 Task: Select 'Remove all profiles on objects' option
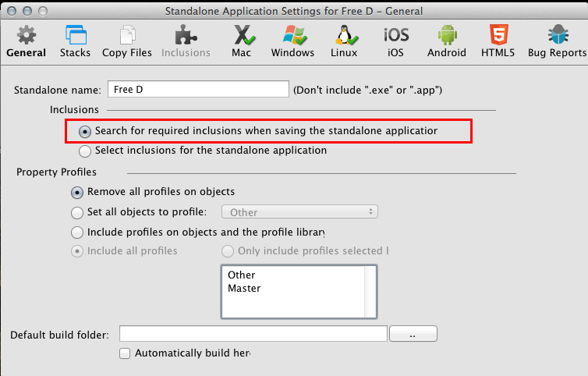point(77,193)
